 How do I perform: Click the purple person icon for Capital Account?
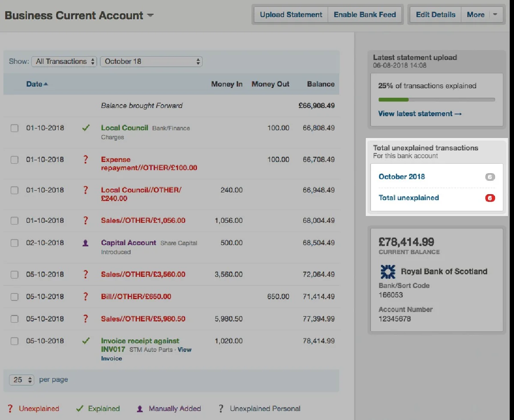click(x=86, y=243)
